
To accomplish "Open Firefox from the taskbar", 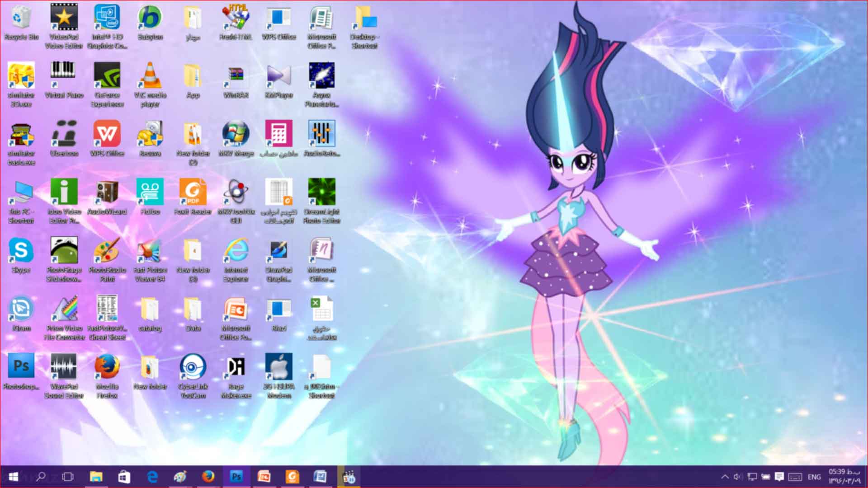I will click(208, 477).
